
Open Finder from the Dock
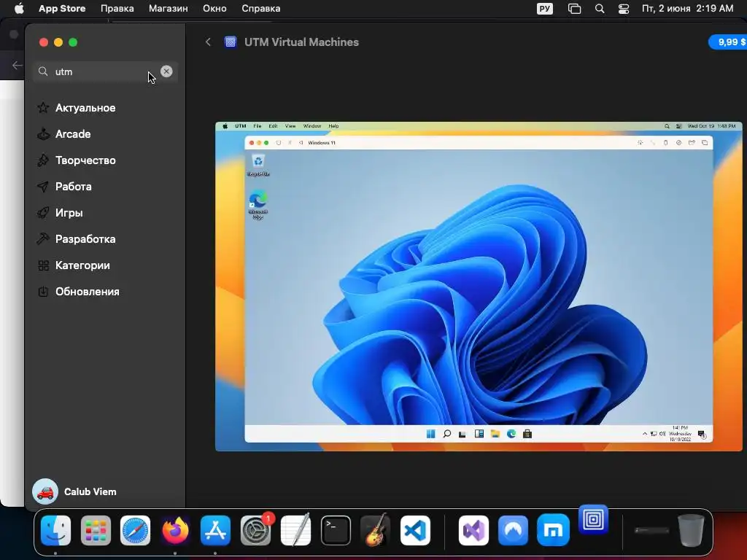tap(55, 530)
